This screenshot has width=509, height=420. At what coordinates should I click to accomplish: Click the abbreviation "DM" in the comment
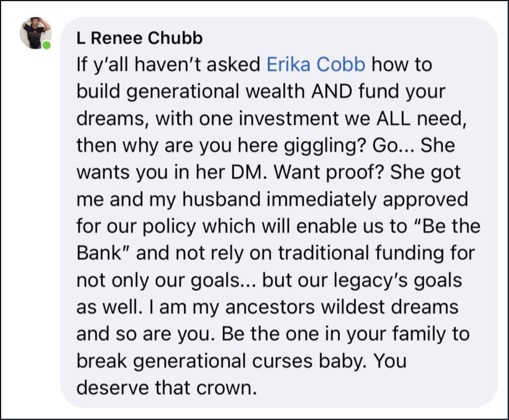[246, 172]
